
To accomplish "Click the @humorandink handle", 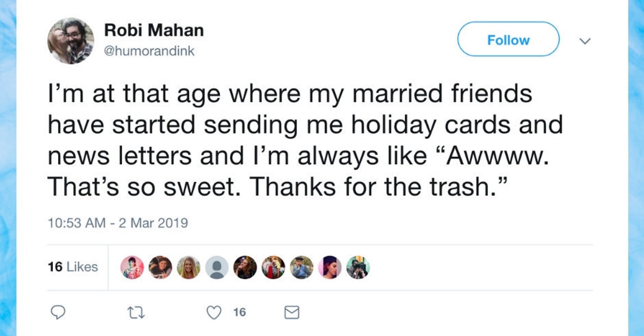I will [149, 51].
